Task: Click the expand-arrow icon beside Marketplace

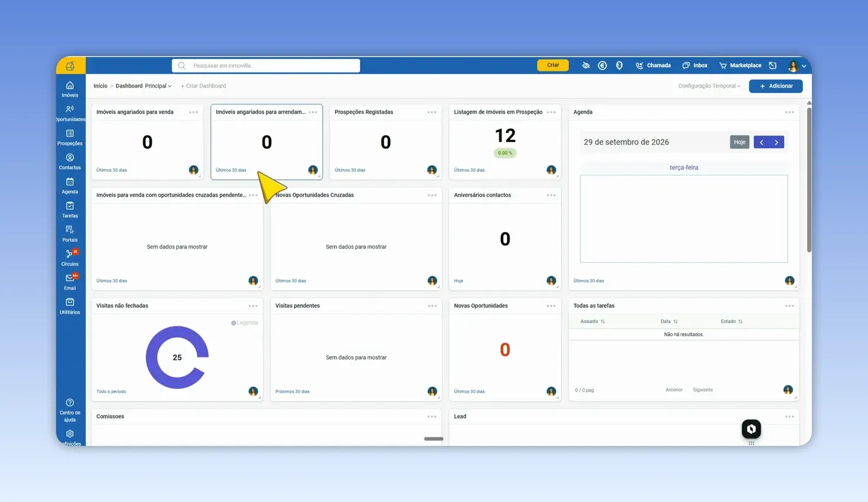Action: tap(773, 66)
